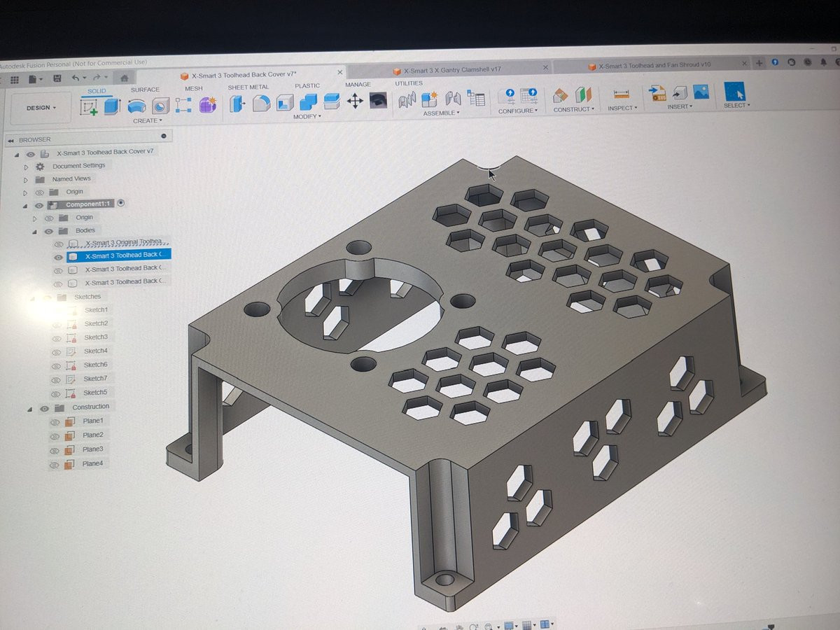Switch to the MESH tab

(x=194, y=89)
